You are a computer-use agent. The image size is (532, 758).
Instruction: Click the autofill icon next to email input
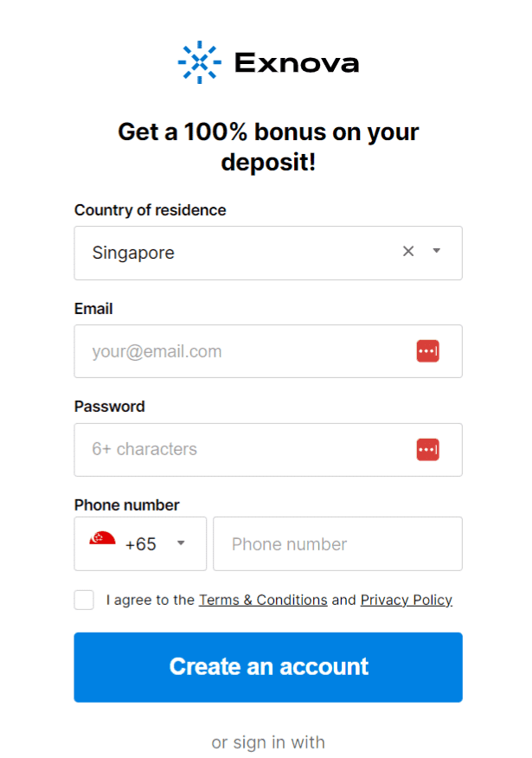coord(427,351)
